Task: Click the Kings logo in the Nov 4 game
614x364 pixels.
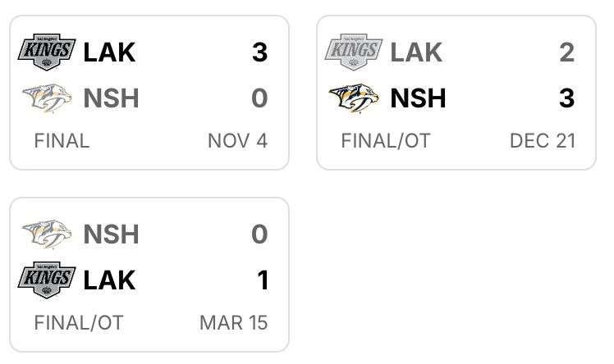Action: coord(47,52)
